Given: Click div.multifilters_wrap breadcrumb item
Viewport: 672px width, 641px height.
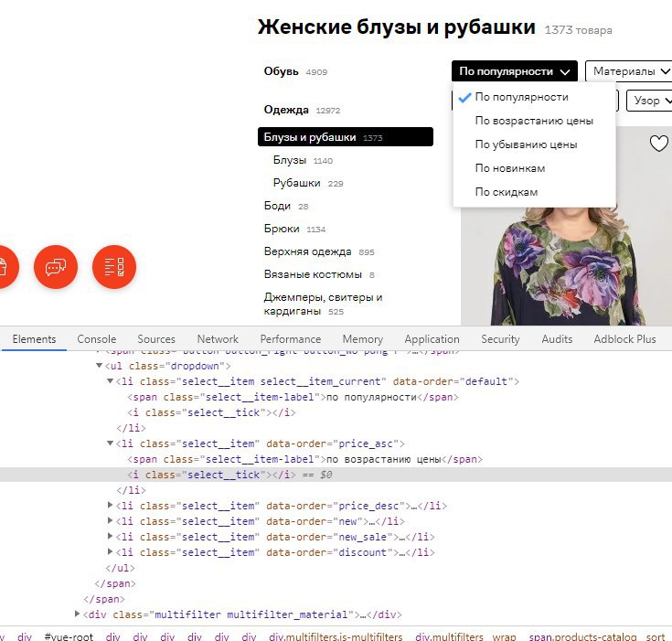Looking at the screenshot, I should [x=465, y=636].
